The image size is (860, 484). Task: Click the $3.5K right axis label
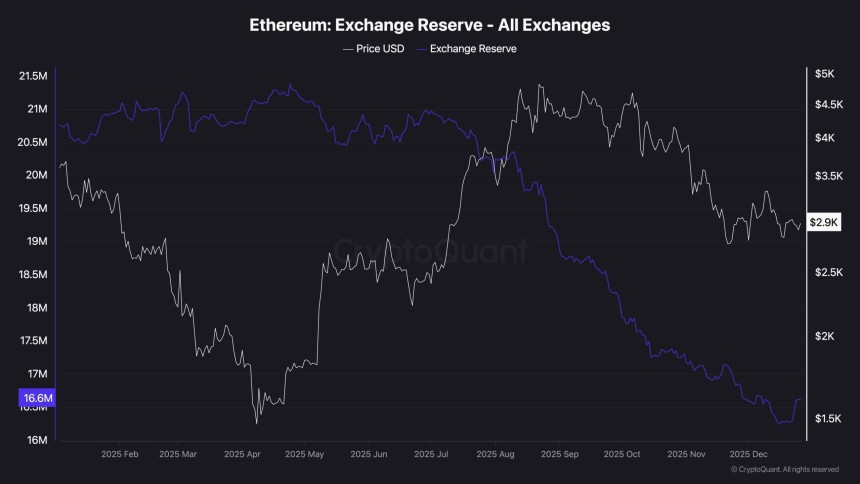click(826, 176)
